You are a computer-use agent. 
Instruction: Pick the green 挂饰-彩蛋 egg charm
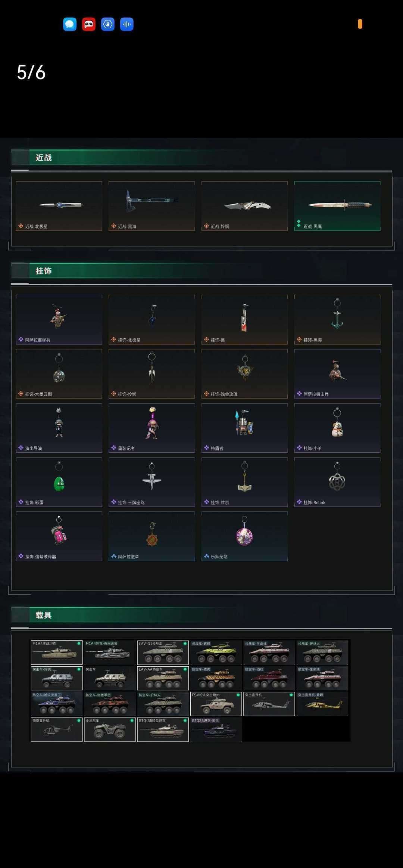(x=59, y=482)
